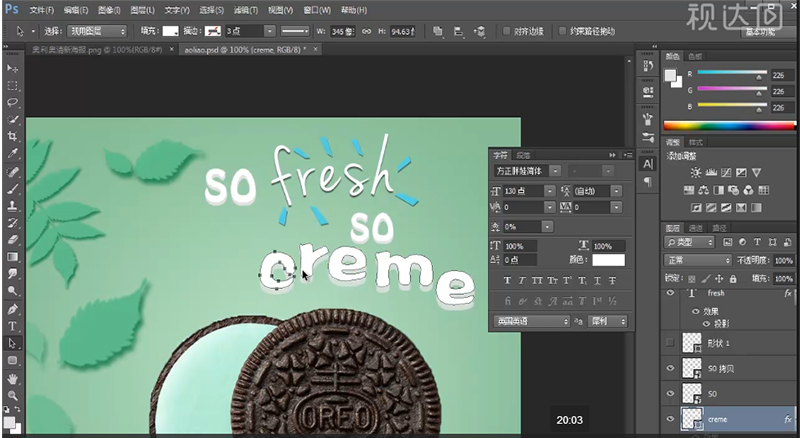Open the History panel icon

648,65
